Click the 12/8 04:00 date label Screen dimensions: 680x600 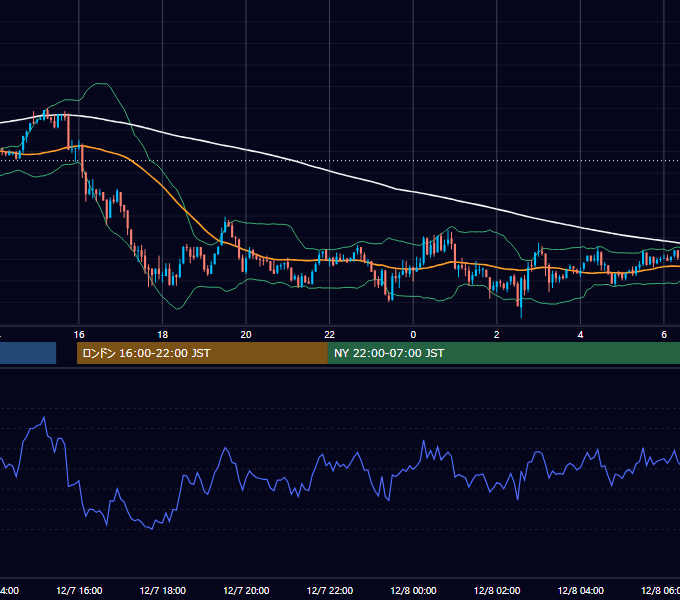[581, 591]
